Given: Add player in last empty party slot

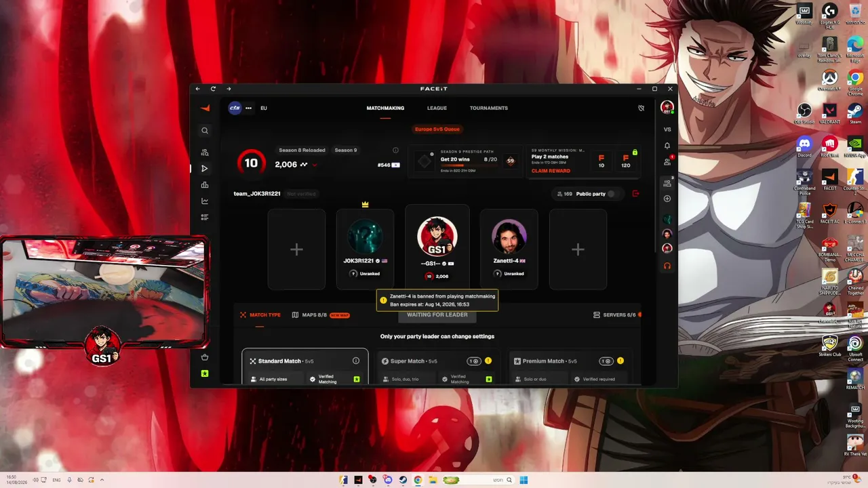Looking at the screenshot, I should coord(578,249).
